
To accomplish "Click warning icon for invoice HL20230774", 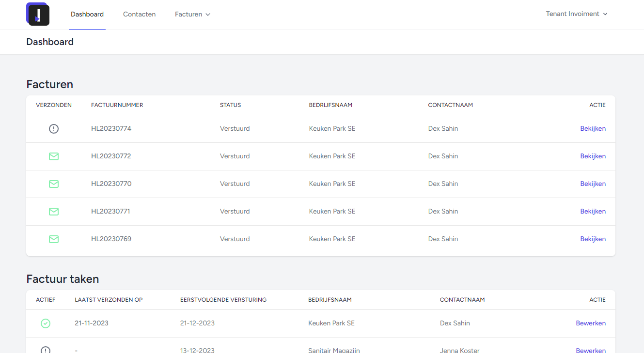I will click(54, 129).
